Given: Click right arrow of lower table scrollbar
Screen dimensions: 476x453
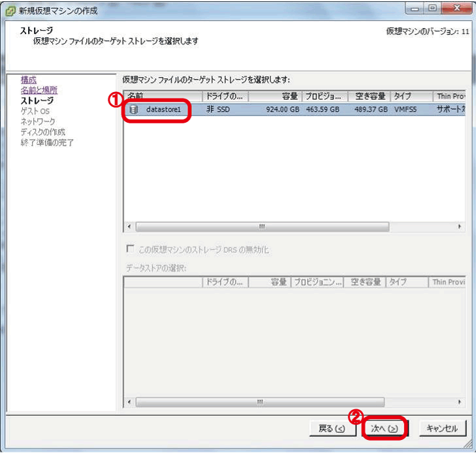Looking at the screenshot, I should tap(460, 402).
